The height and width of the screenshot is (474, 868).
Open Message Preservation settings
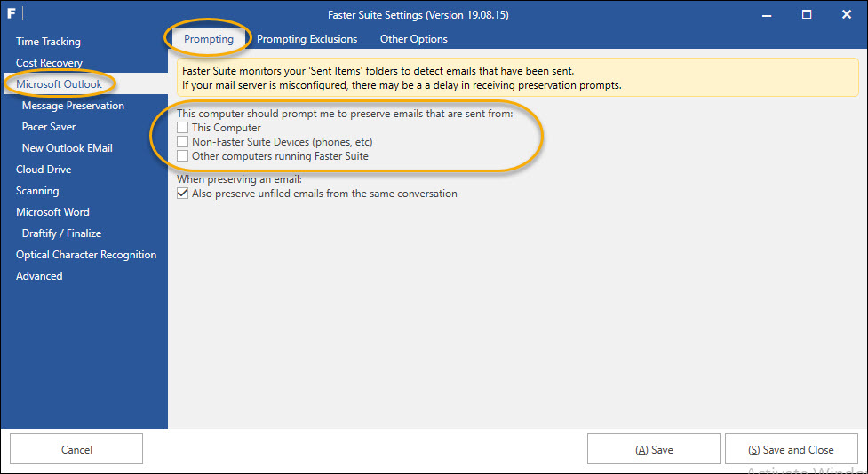[x=73, y=106]
